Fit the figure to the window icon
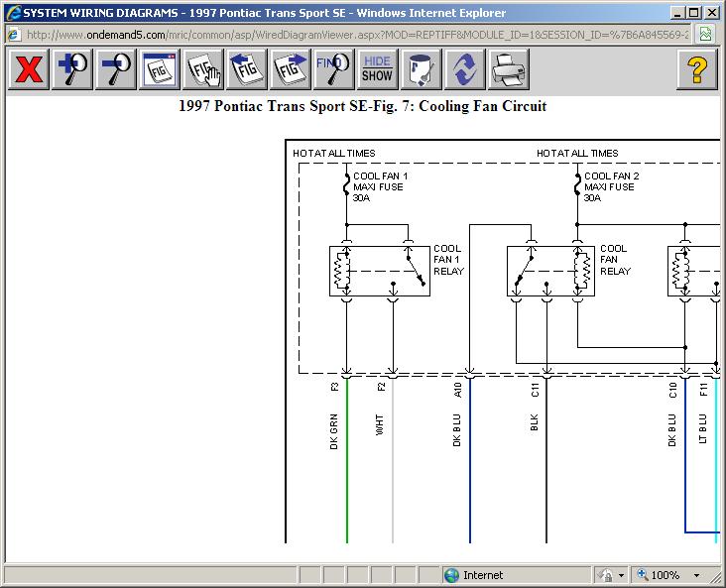 [160, 69]
